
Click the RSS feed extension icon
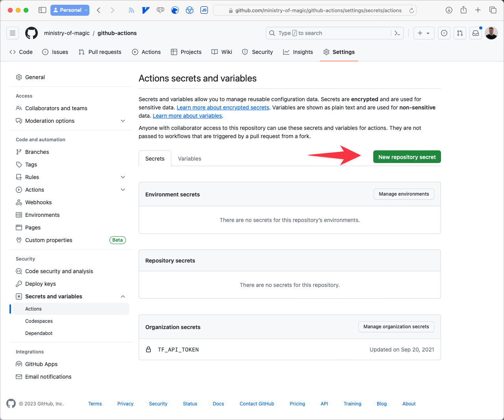[131, 10]
